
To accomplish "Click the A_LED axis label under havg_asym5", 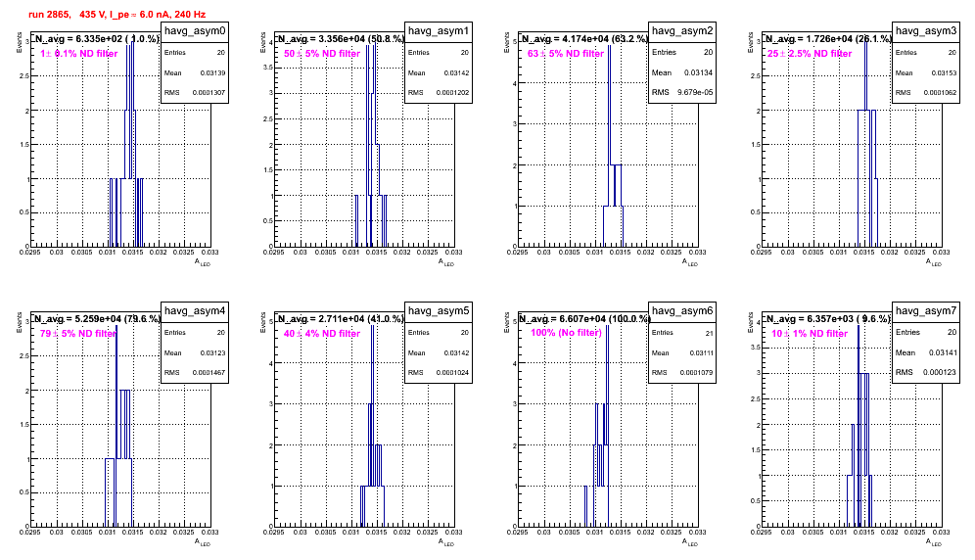I will coord(446,542).
